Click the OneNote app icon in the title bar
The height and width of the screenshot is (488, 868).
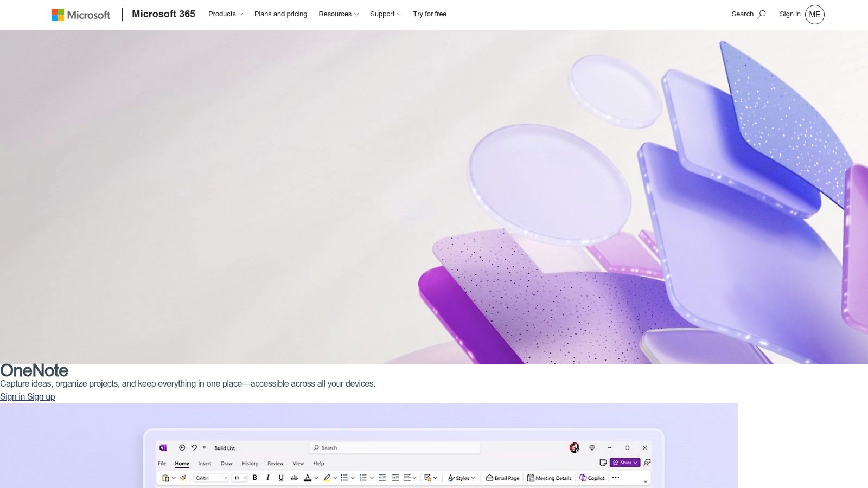click(163, 447)
